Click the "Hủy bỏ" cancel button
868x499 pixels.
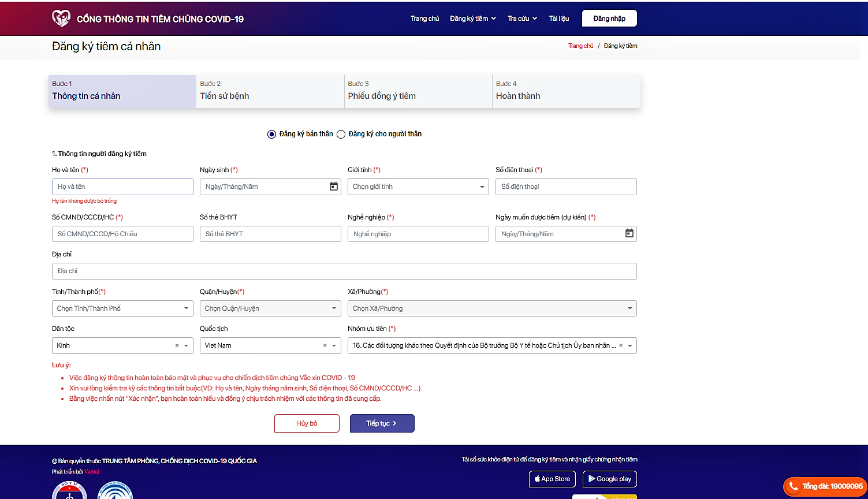(307, 423)
